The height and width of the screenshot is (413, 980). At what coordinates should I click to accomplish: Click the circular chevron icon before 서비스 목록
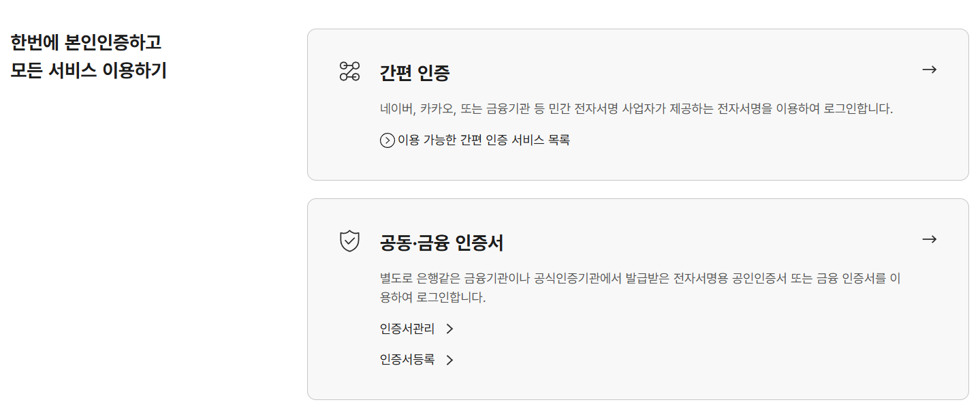pyautogui.click(x=386, y=140)
